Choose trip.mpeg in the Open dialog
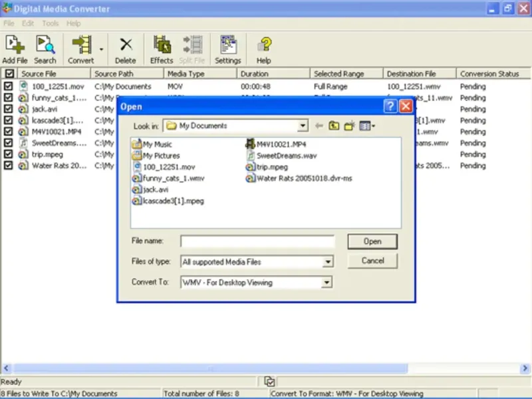Image resolution: width=532 pixels, height=399 pixels. point(267,167)
